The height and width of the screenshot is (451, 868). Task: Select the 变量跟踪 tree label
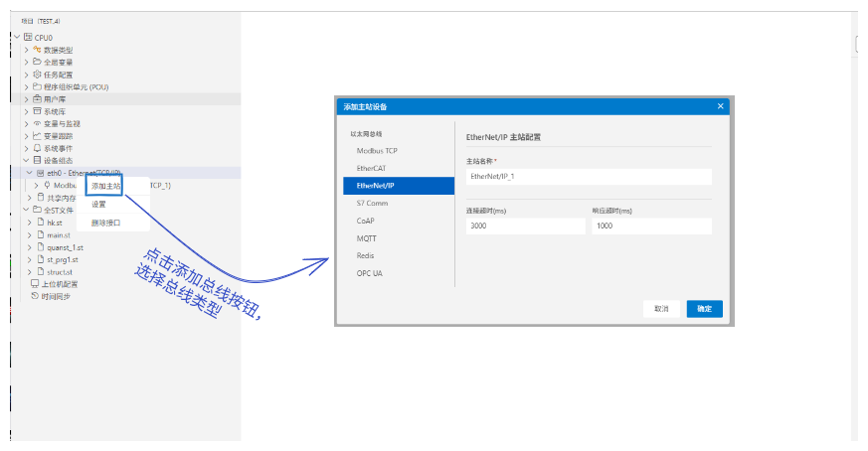pos(58,136)
